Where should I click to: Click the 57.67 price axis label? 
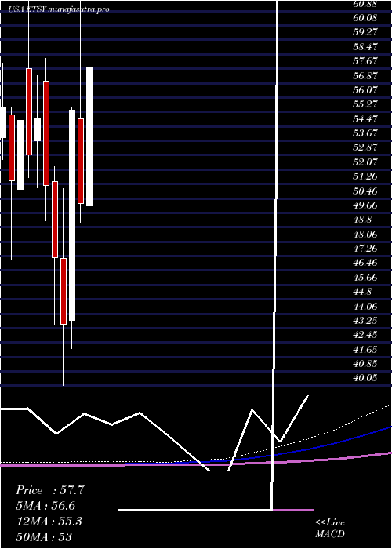pyautogui.click(x=365, y=61)
